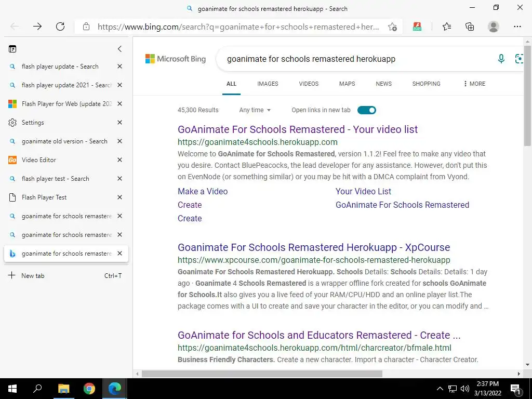Image resolution: width=532 pixels, height=399 pixels.
Task: Click the Bing search query box
Action: (356, 59)
